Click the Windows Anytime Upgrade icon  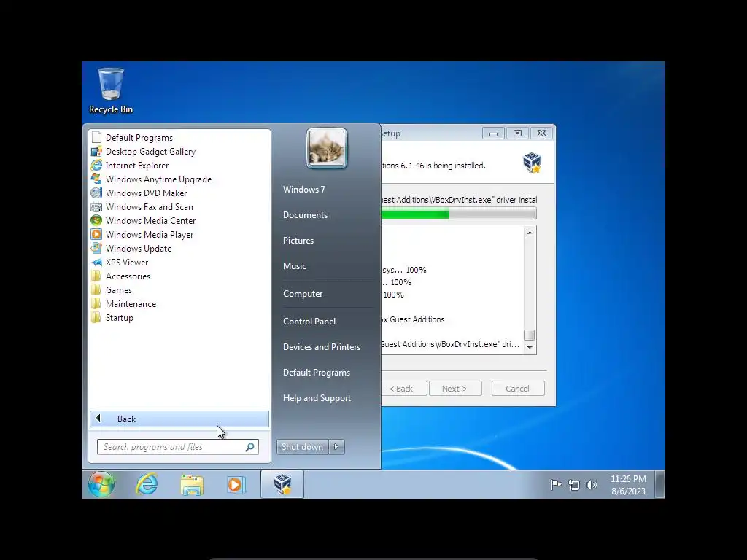(96, 179)
